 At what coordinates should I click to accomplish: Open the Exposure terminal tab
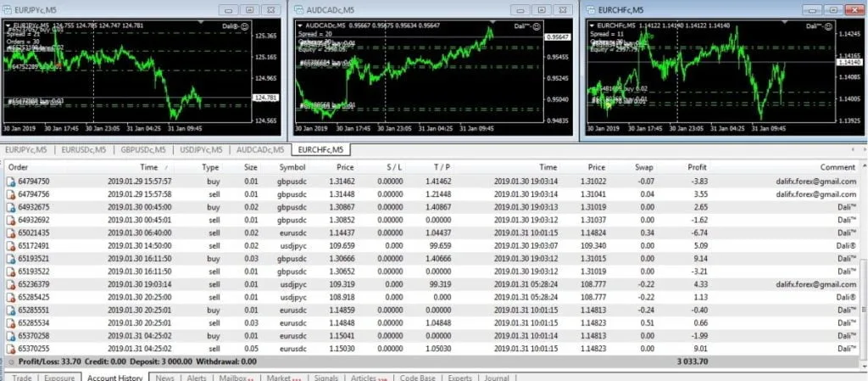click(x=58, y=377)
